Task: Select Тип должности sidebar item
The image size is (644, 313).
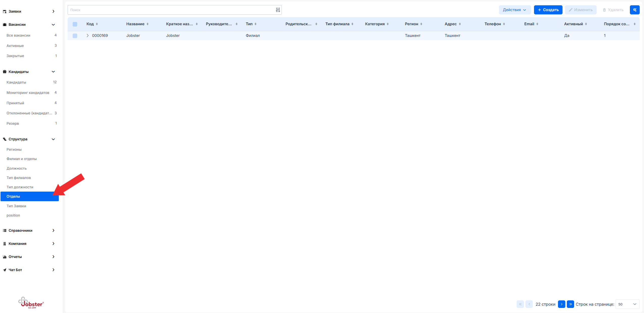Action: point(20,187)
